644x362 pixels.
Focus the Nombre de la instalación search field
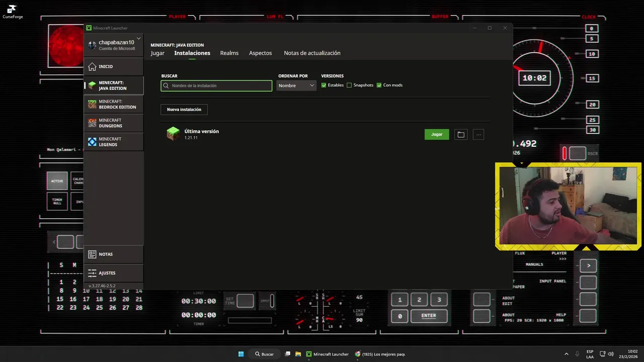[216, 85]
